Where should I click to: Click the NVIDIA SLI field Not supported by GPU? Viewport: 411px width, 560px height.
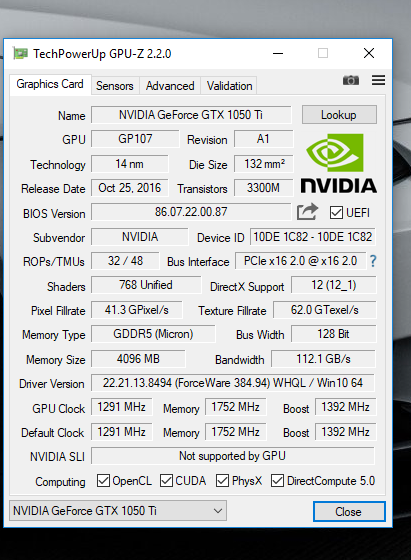[x=233, y=456]
